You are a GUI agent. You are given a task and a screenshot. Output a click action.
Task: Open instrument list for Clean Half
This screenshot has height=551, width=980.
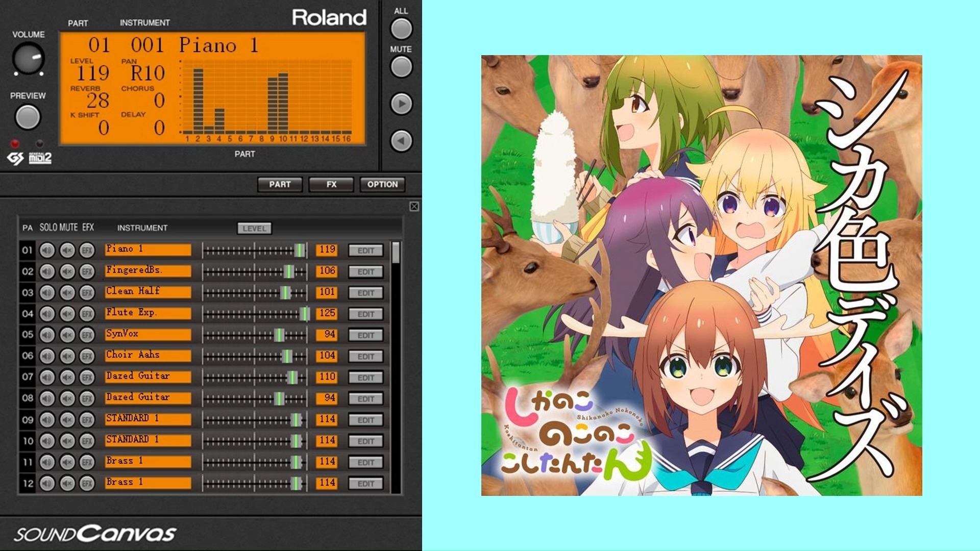(x=148, y=292)
